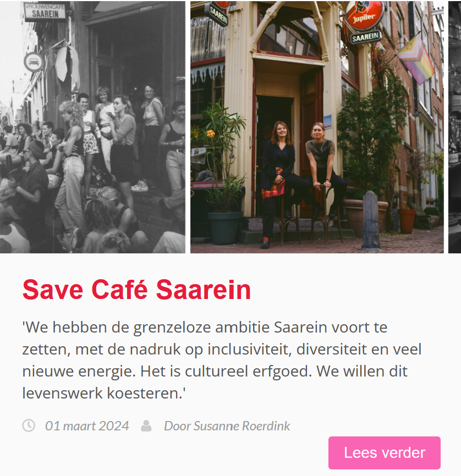Click the "Vrouwencafe Saarein" sign in the old photo
The height and width of the screenshot is (476, 461).
45,12
